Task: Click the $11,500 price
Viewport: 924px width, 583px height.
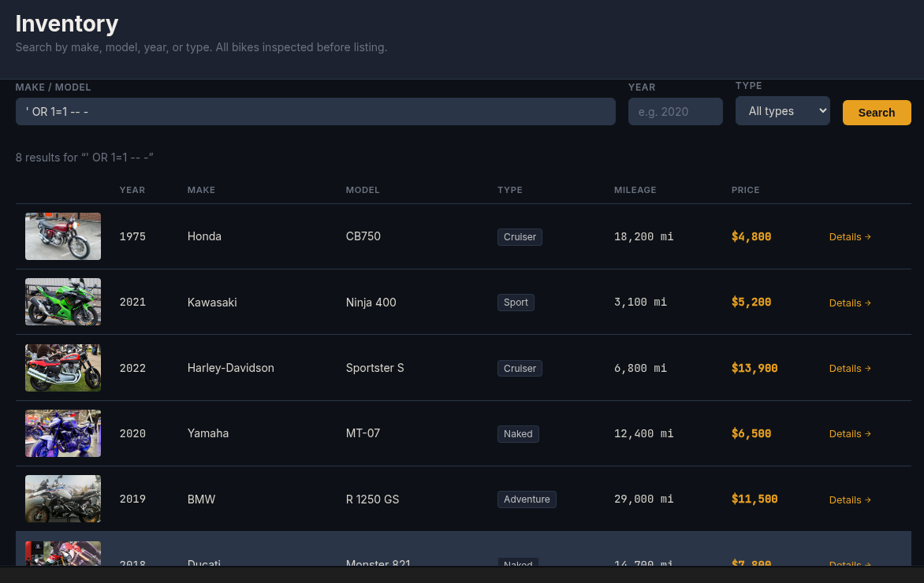Action: pos(754,499)
